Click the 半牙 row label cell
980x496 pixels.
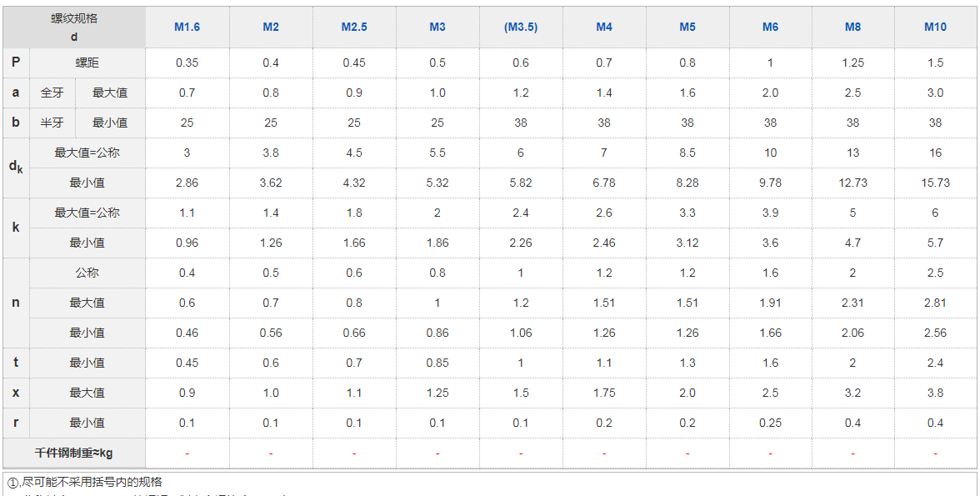[52, 123]
